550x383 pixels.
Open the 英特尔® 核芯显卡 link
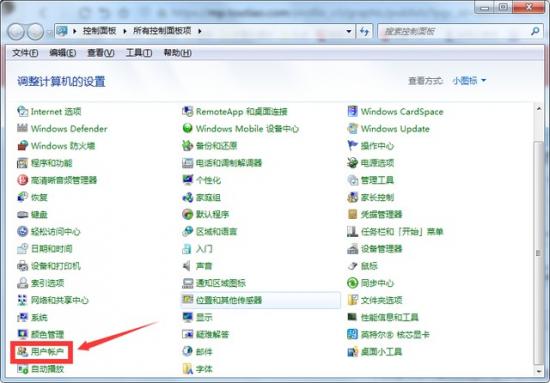click(x=395, y=335)
